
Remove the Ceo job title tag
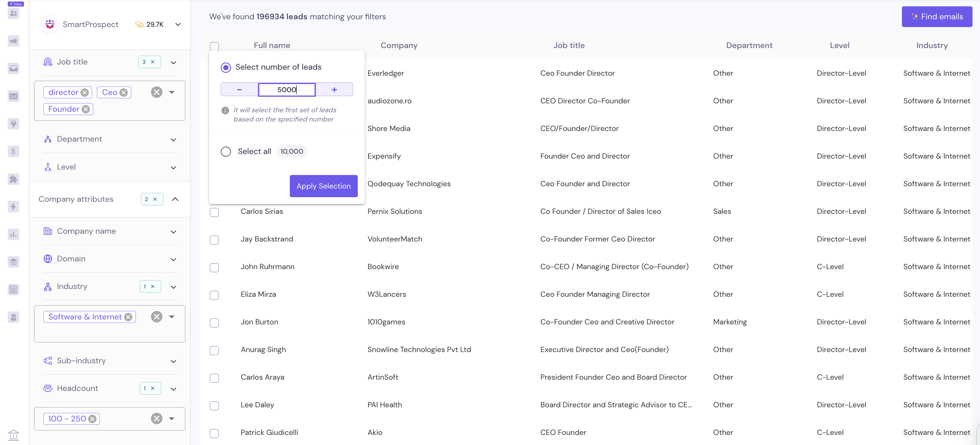124,92
